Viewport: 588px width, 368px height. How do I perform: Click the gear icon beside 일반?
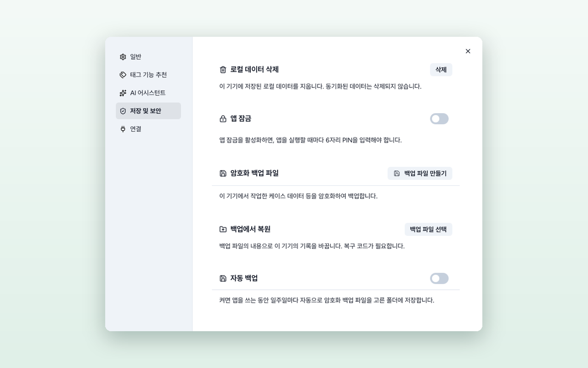coord(123,57)
